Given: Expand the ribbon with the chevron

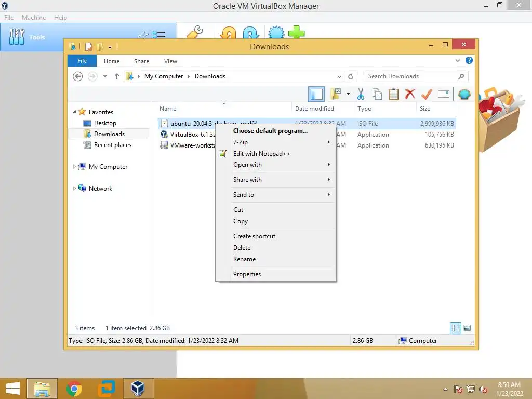Looking at the screenshot, I should 457,60.
